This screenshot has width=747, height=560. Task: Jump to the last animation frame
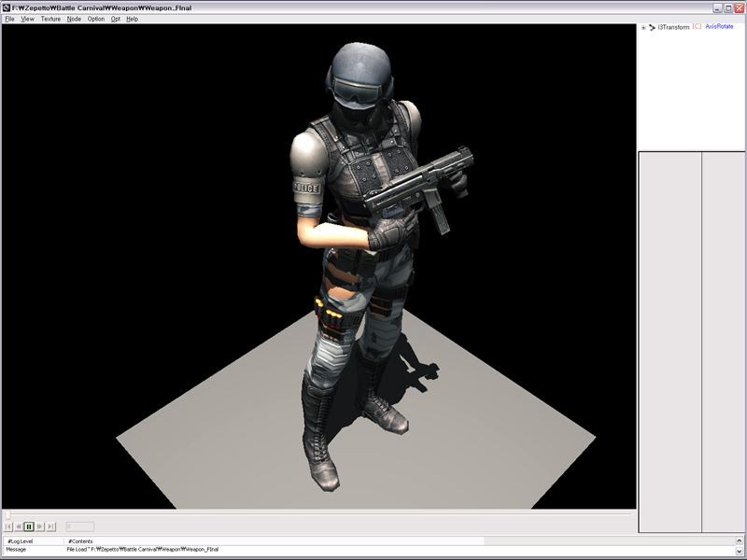coord(51,526)
